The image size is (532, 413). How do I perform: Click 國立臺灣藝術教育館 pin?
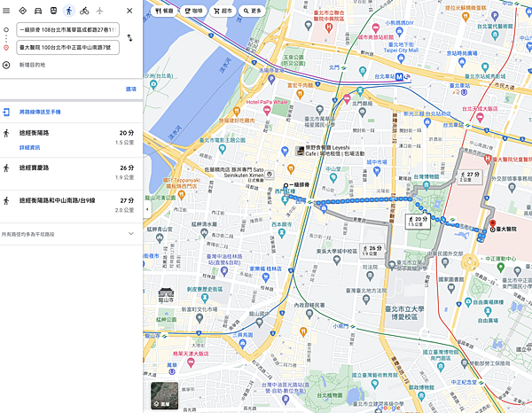[375, 384]
